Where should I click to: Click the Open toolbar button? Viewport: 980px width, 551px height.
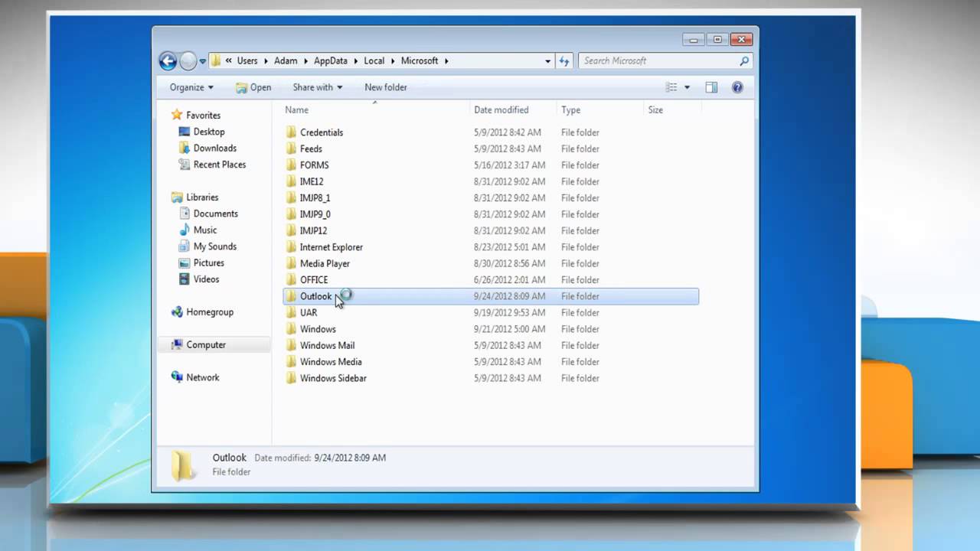[x=253, y=87]
